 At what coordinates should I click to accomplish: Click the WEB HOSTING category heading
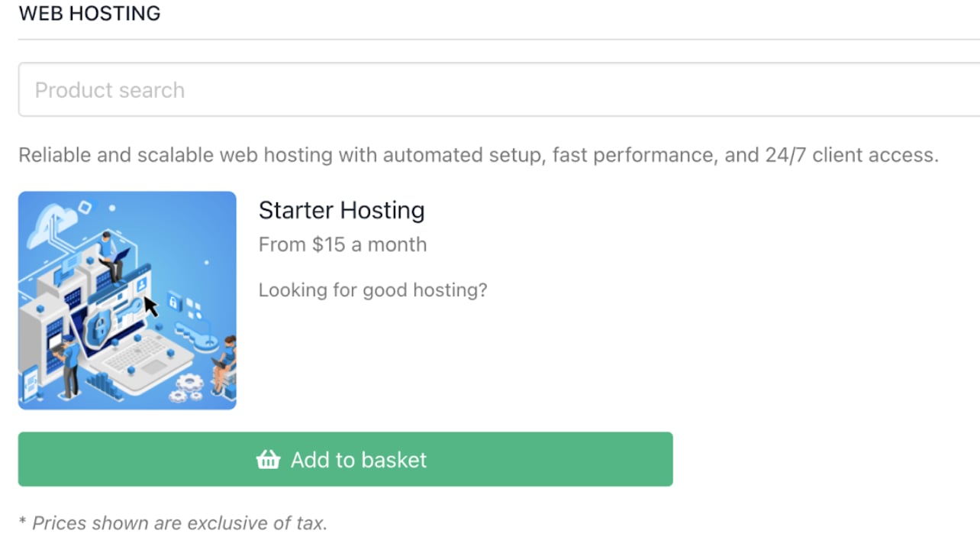pyautogui.click(x=89, y=13)
